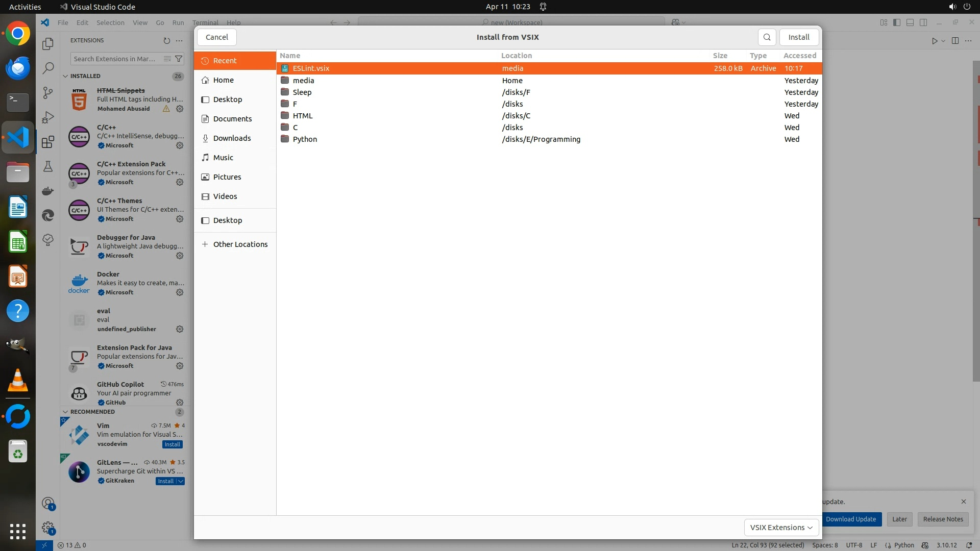Open the Run and Debug view icon
The image size is (980, 551).
(x=48, y=117)
